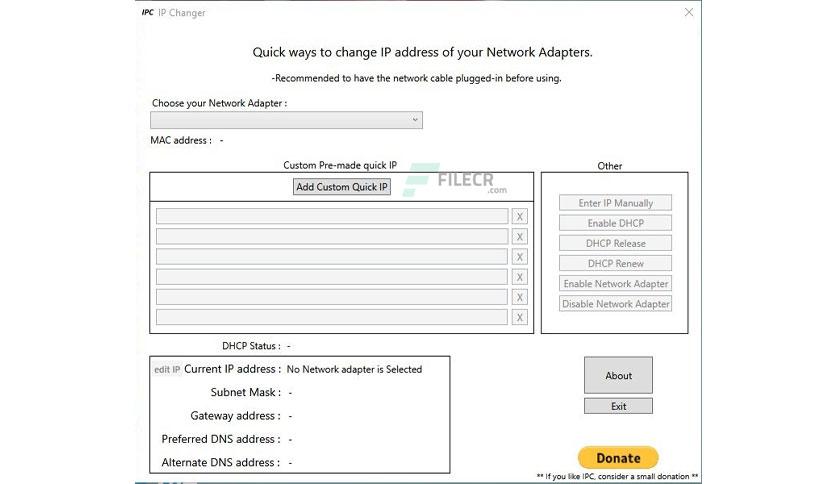Open the Network Adapter dropdown
Screen dimensions: 836x484
point(286,120)
